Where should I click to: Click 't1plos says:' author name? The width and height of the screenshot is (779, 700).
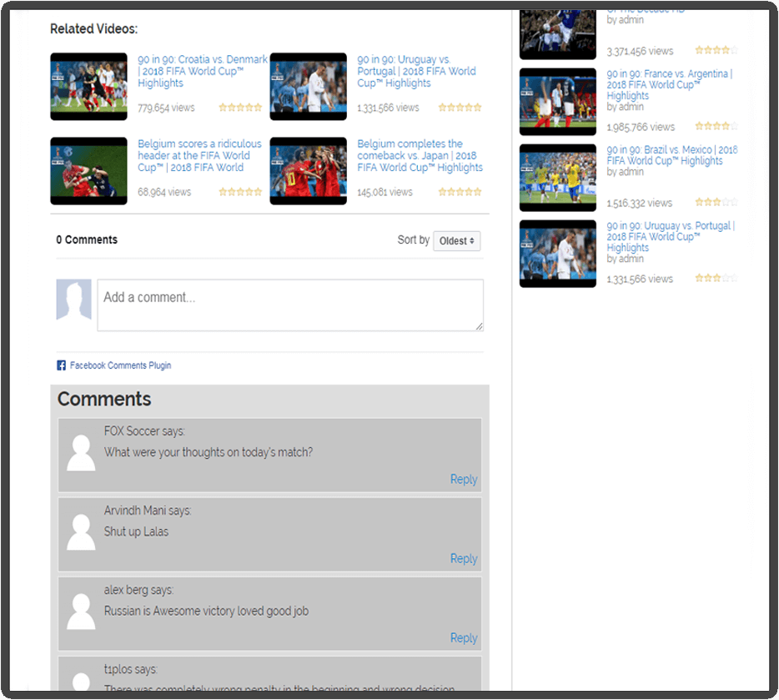(x=131, y=670)
